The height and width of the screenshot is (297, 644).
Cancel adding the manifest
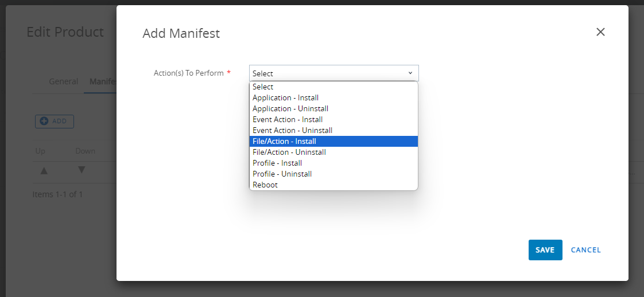click(x=585, y=250)
